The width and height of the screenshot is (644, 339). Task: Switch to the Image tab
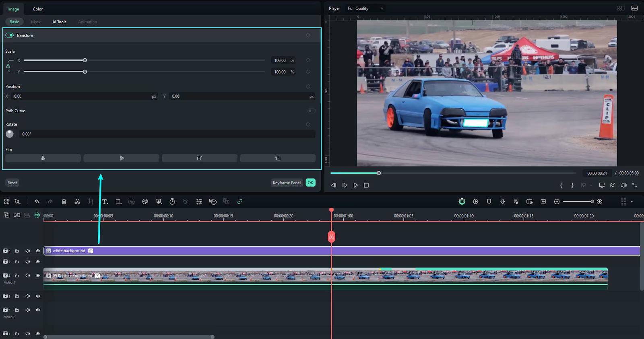coord(13,9)
